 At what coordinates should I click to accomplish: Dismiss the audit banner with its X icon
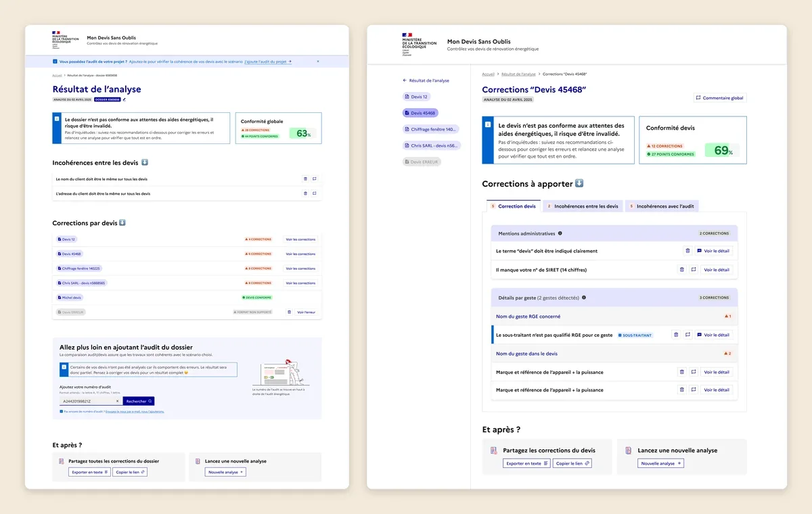(x=318, y=62)
